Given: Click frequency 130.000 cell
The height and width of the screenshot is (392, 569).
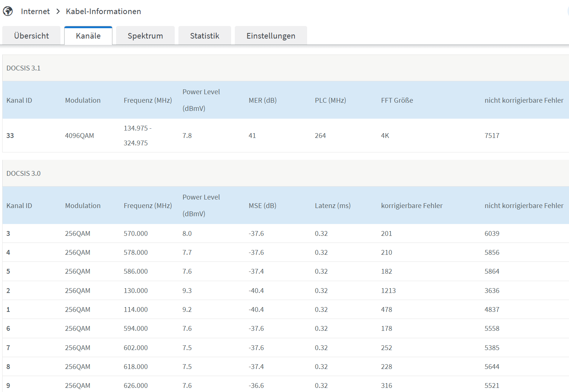Looking at the screenshot, I should click(136, 291).
